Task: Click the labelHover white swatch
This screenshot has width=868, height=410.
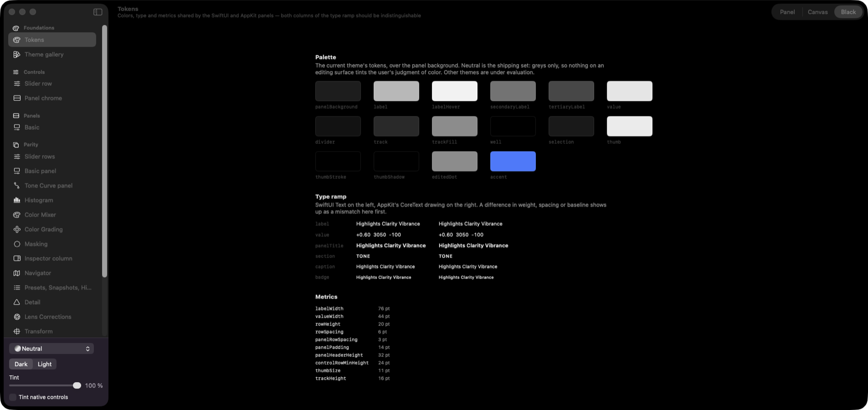Action: (x=454, y=91)
